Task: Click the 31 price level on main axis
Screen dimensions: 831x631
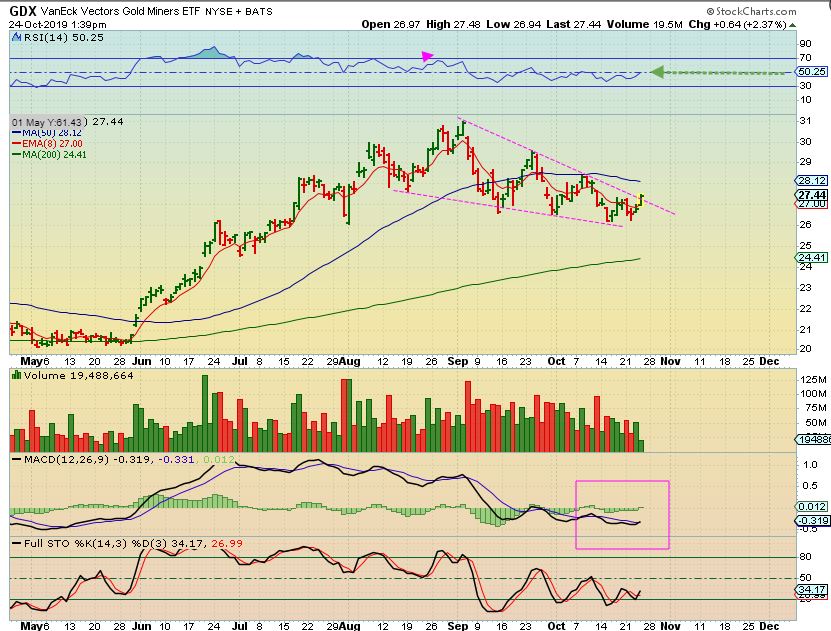Action: 806,121
